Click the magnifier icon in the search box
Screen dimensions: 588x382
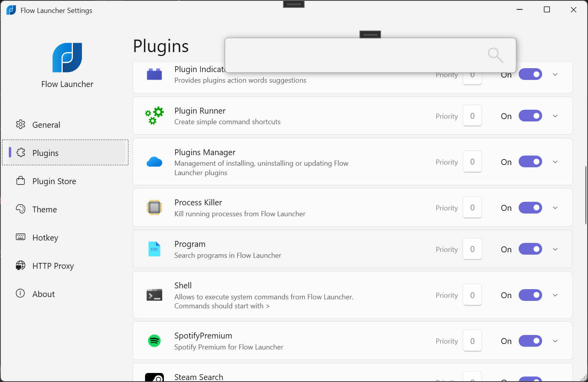pos(495,55)
